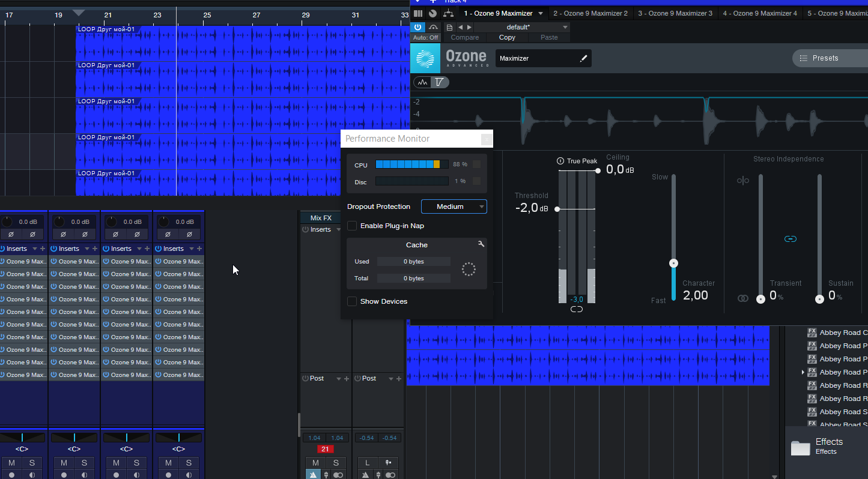Open the Effects folder icon
The image size is (868, 479).
[800, 447]
